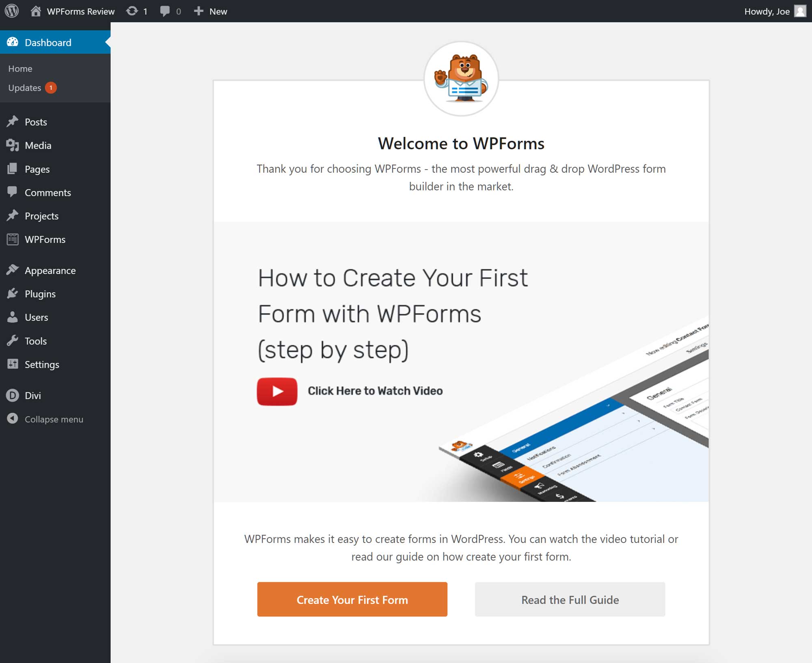Click the Dashboard gauge icon
This screenshot has height=663, width=812.
[x=13, y=42]
